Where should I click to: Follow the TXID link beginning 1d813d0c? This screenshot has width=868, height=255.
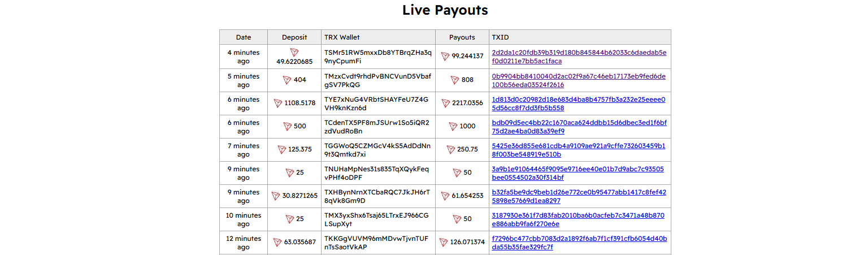(x=579, y=103)
